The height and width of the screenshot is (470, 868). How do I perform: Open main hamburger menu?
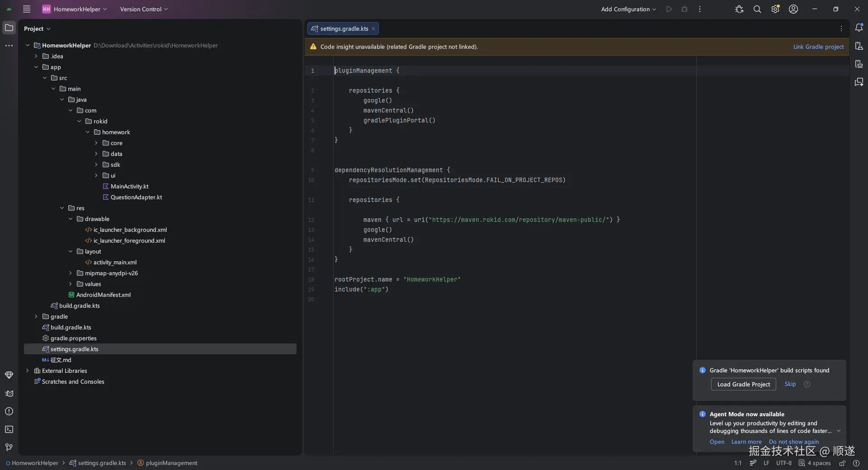(x=27, y=9)
